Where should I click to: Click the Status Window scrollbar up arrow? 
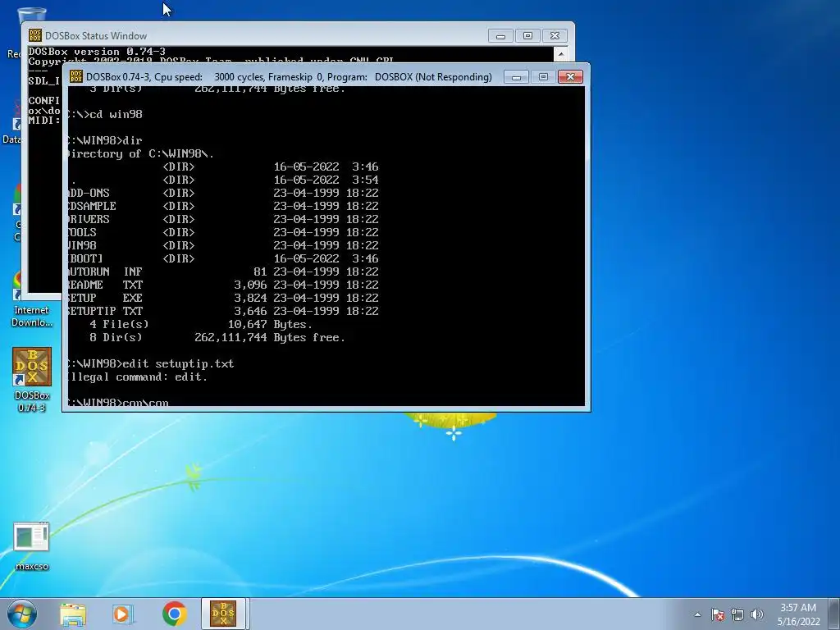pos(560,54)
